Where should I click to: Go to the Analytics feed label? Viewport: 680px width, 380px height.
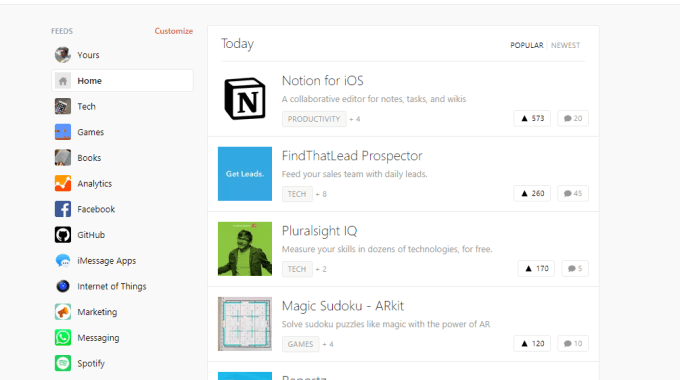coord(95,183)
